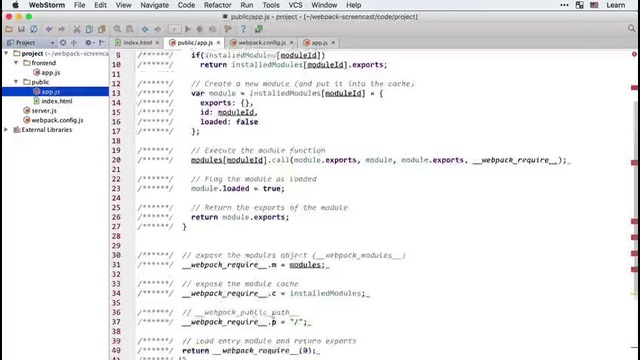The image size is (640, 360).
Task: Switch to the index.html tab
Action: [138, 42]
